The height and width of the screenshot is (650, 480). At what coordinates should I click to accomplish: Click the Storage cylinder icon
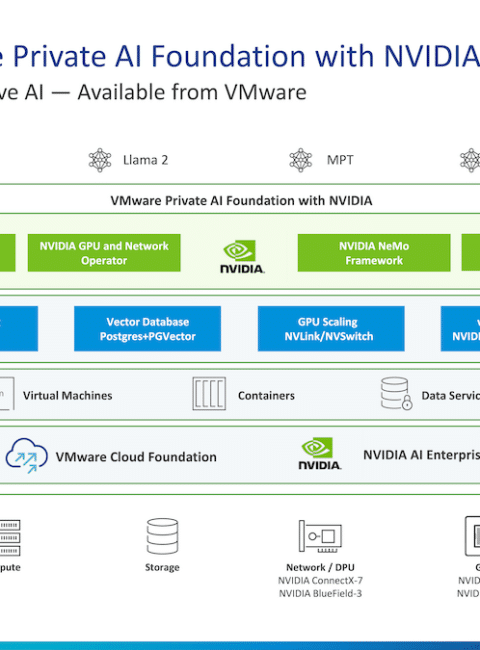[162, 536]
